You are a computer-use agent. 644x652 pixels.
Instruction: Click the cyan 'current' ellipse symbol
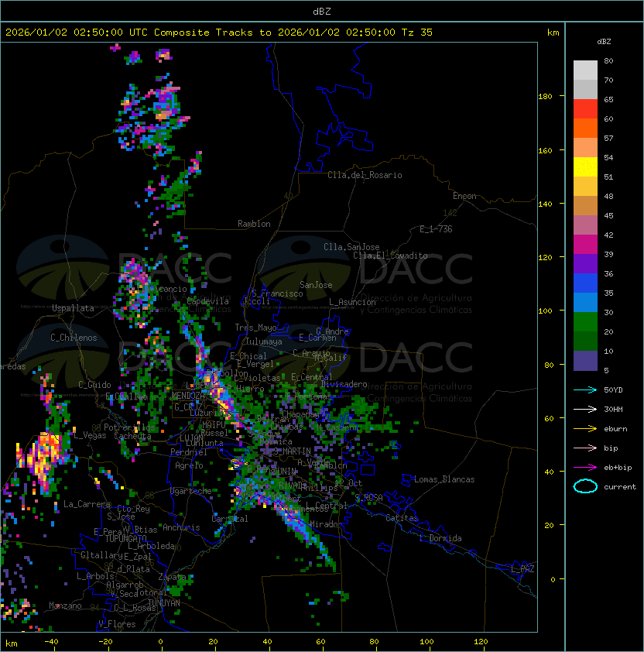[x=585, y=486]
